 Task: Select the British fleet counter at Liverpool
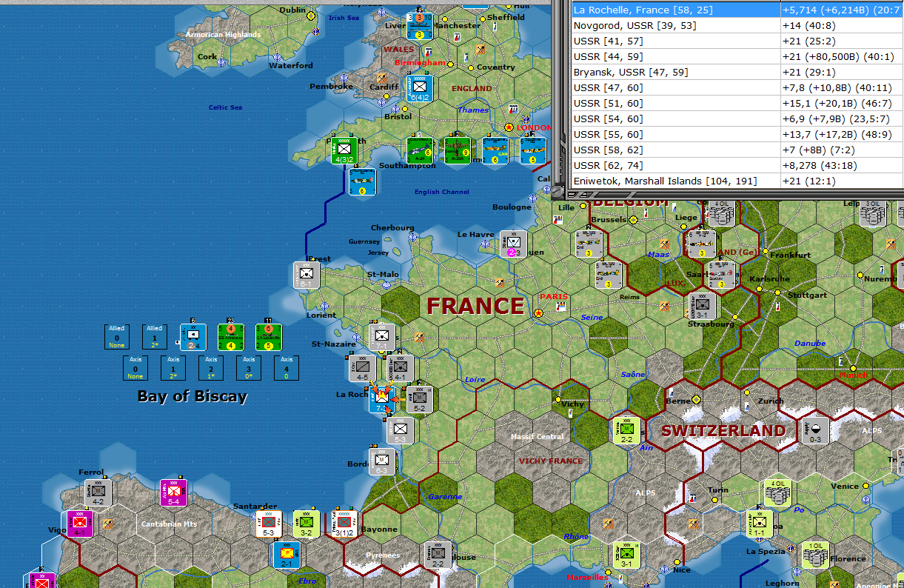420,26
